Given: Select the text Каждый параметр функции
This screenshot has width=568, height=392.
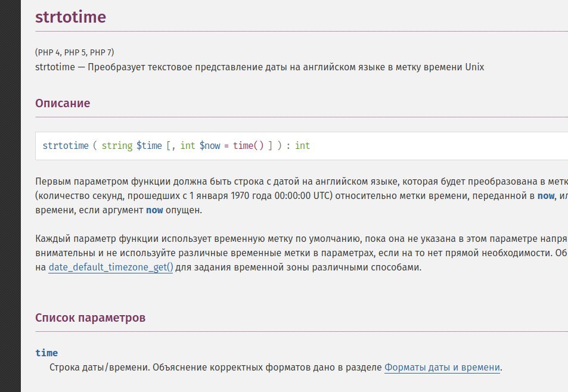Looking at the screenshot, I should pos(97,239).
